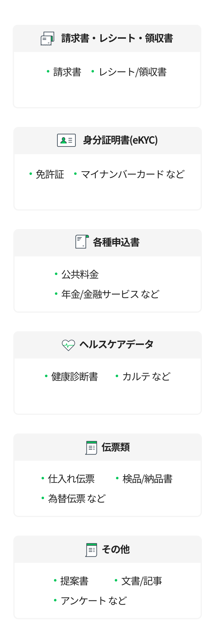The image size is (214, 644).
Task: Click the receipt icon beside 請求書・レシート・領収書
Action: (x=47, y=39)
